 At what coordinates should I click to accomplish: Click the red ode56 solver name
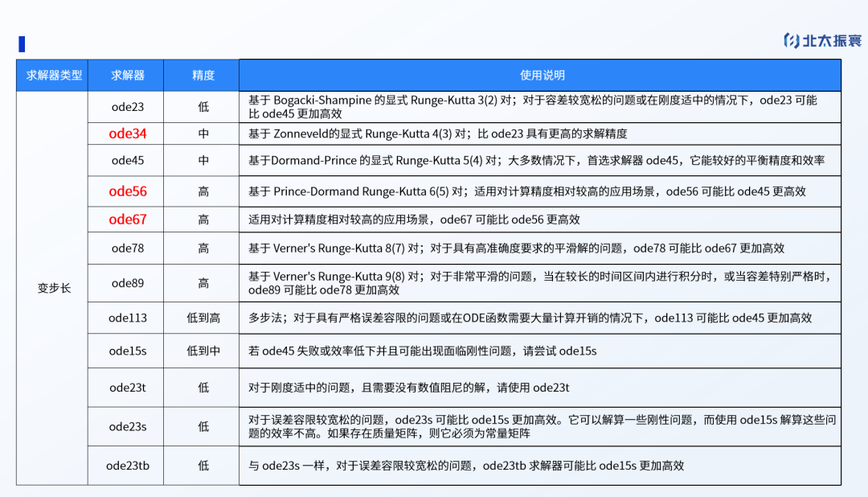coord(128,191)
